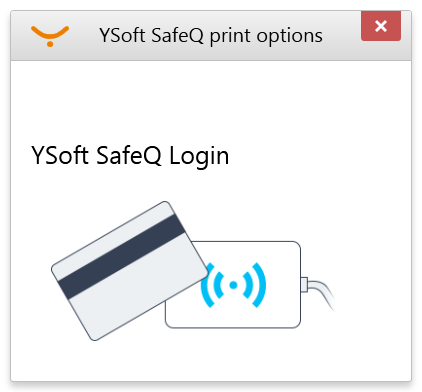Click the word "Login" in heading
Viewport: 422px width, 392px height.
[x=199, y=157]
